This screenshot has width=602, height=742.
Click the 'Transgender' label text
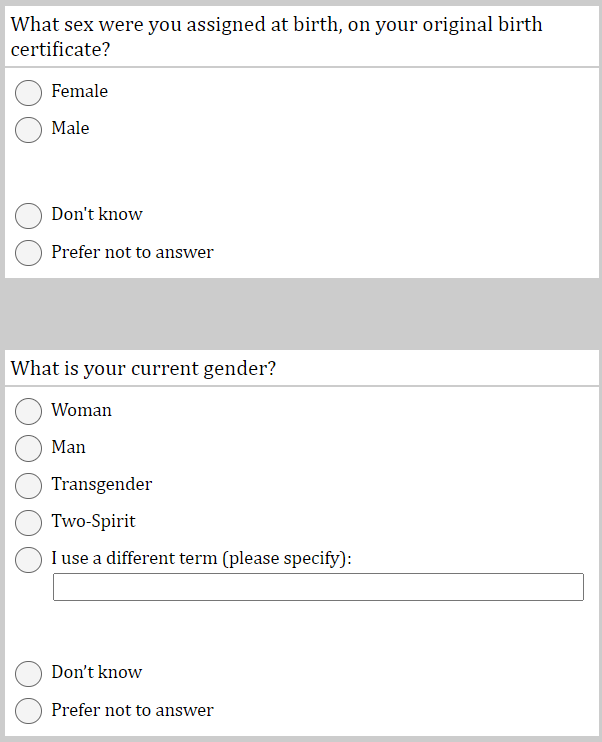coord(102,484)
